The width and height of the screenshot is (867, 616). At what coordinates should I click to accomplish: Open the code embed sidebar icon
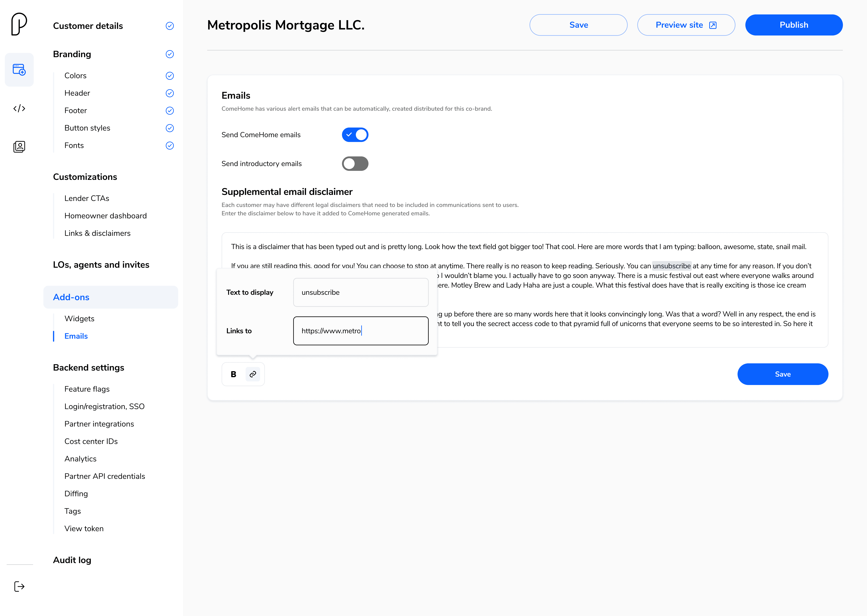(x=19, y=108)
